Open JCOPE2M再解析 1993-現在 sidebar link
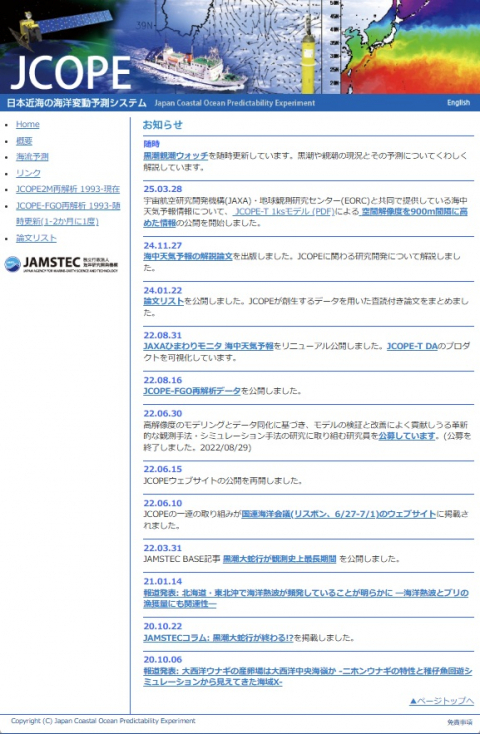 (x=68, y=189)
